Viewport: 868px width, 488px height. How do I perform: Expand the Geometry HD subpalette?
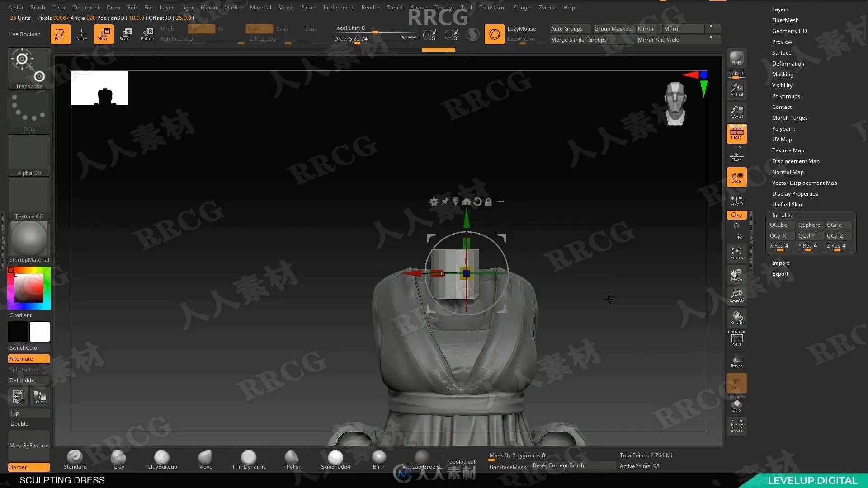coord(789,31)
